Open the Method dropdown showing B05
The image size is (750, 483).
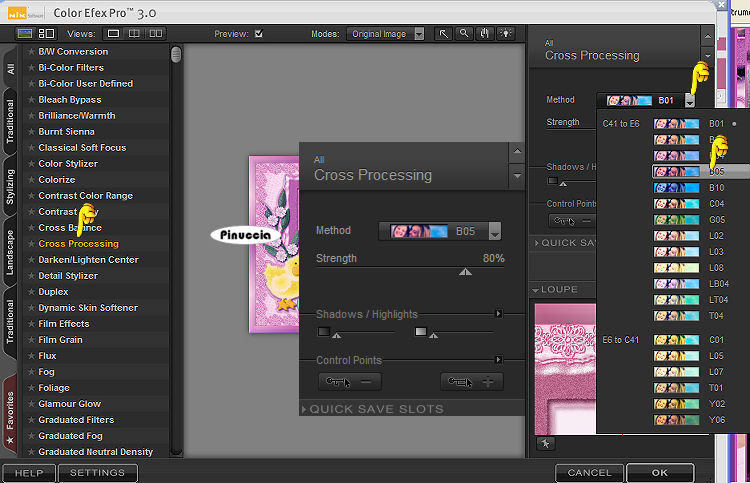(495, 231)
